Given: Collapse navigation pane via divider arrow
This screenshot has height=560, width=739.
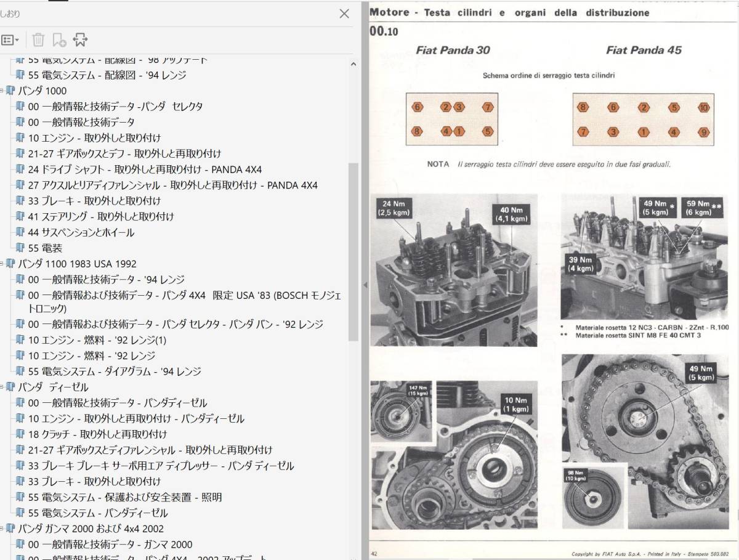Looking at the screenshot, I should pos(365,285).
